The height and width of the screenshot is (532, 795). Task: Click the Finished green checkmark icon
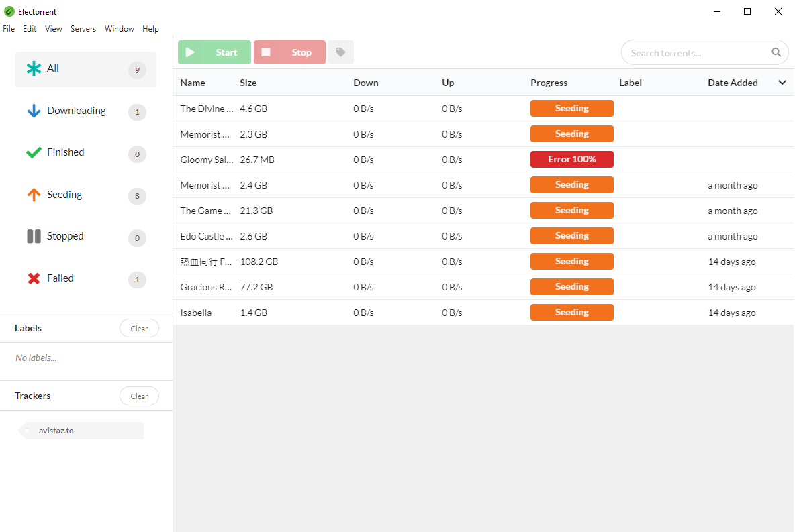(x=34, y=153)
